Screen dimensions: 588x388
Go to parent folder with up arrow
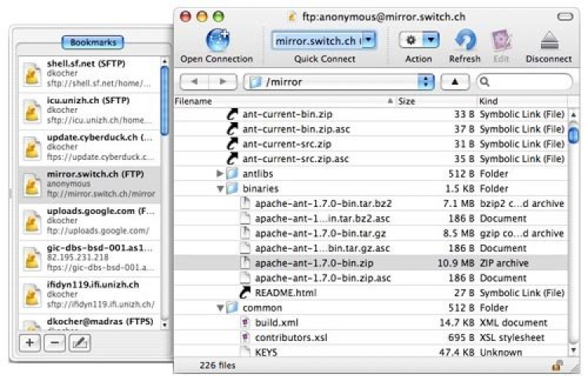(x=455, y=82)
